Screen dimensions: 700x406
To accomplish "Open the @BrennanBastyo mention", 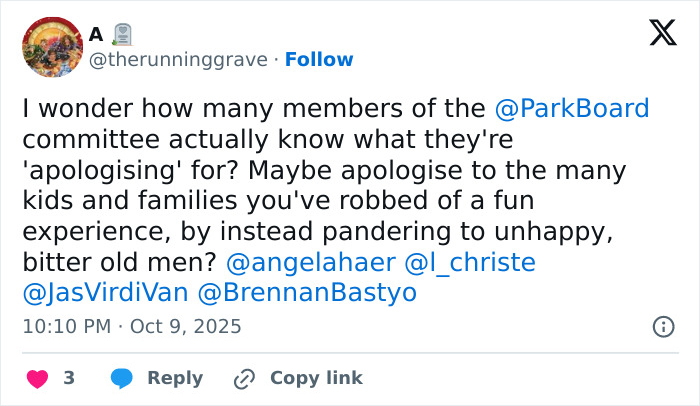I will tap(307, 294).
